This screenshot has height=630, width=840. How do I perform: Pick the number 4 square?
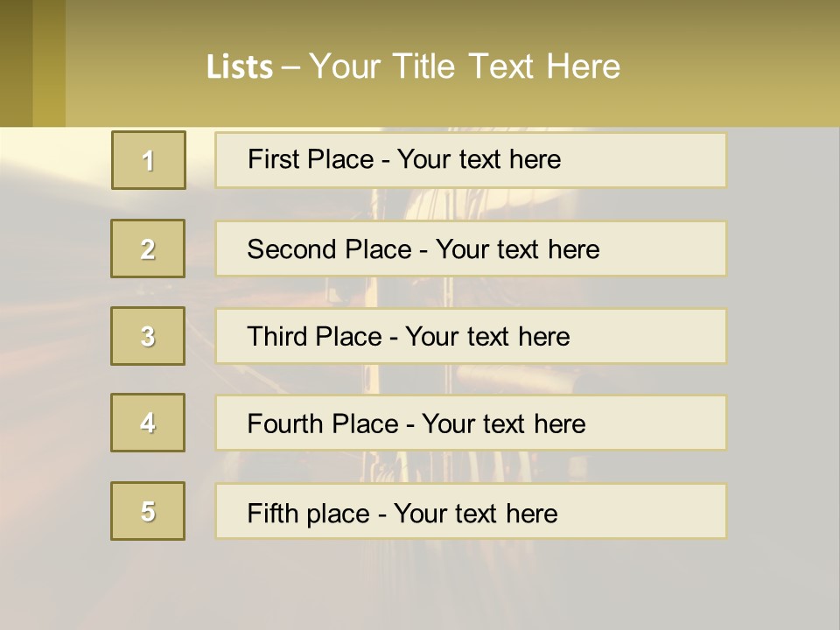point(148,423)
